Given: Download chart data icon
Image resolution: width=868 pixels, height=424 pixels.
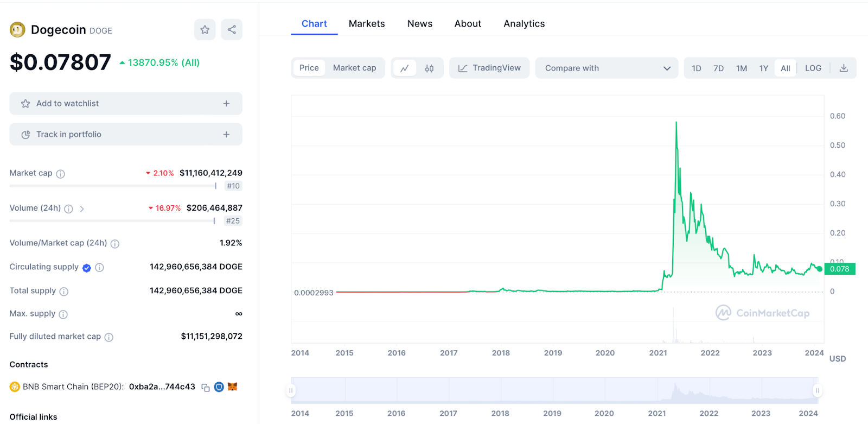Looking at the screenshot, I should coord(844,68).
